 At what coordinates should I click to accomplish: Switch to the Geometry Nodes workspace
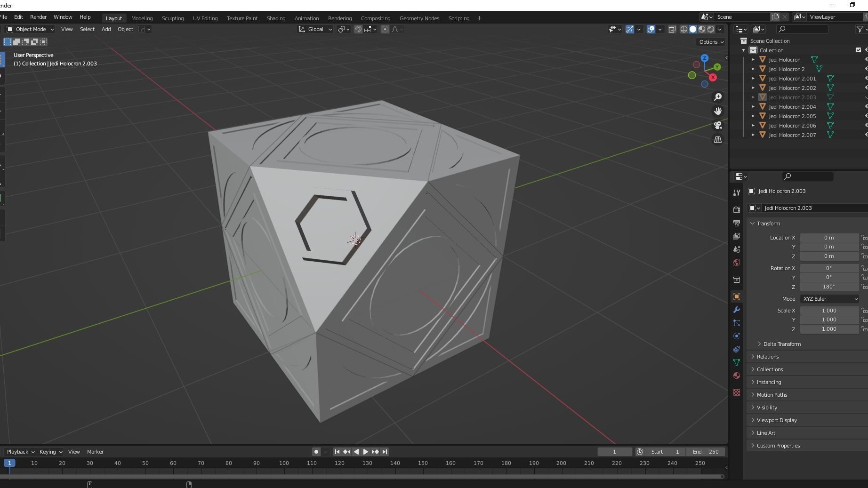tap(419, 18)
